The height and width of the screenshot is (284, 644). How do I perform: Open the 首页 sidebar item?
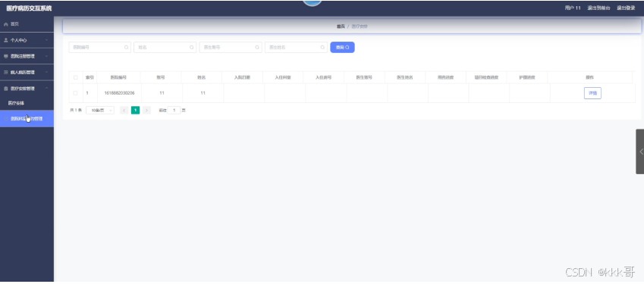[x=27, y=24]
